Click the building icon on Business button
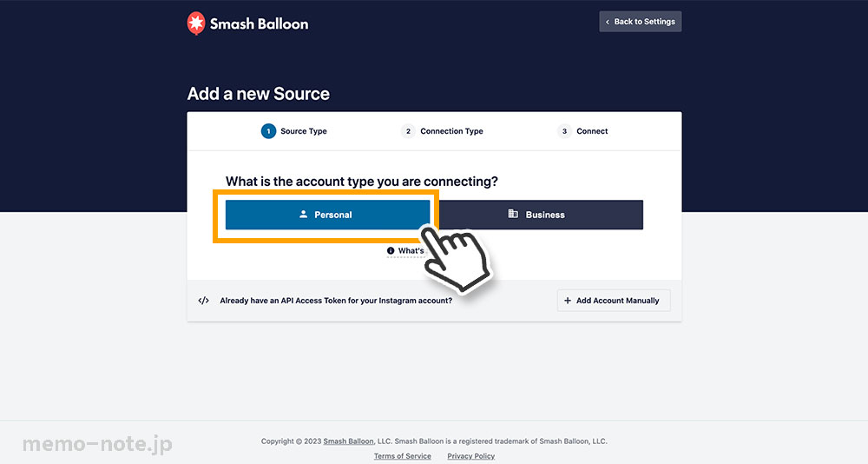The height and width of the screenshot is (464, 868). click(x=513, y=214)
